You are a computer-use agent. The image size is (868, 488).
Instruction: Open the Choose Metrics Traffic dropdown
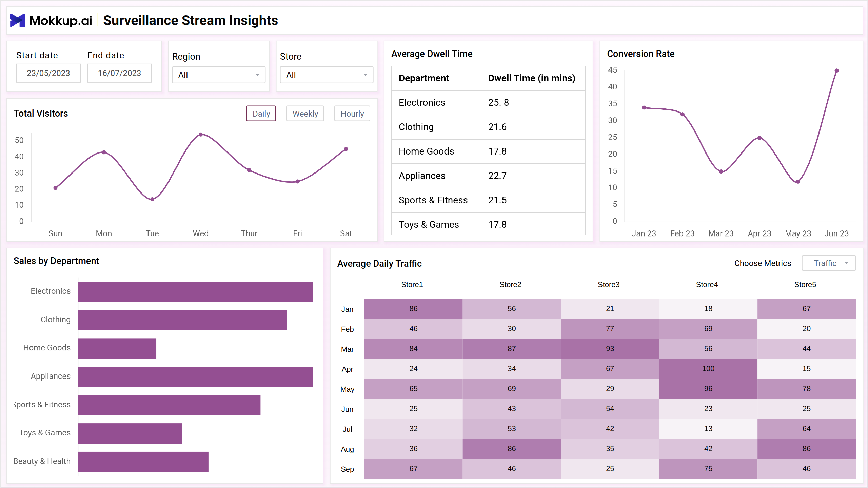point(829,263)
